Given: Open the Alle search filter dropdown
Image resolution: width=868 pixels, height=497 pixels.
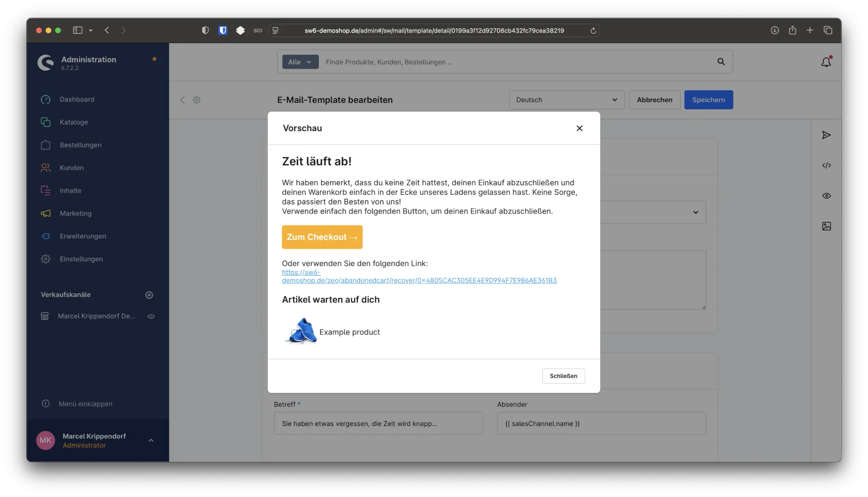Looking at the screenshot, I should click(300, 62).
